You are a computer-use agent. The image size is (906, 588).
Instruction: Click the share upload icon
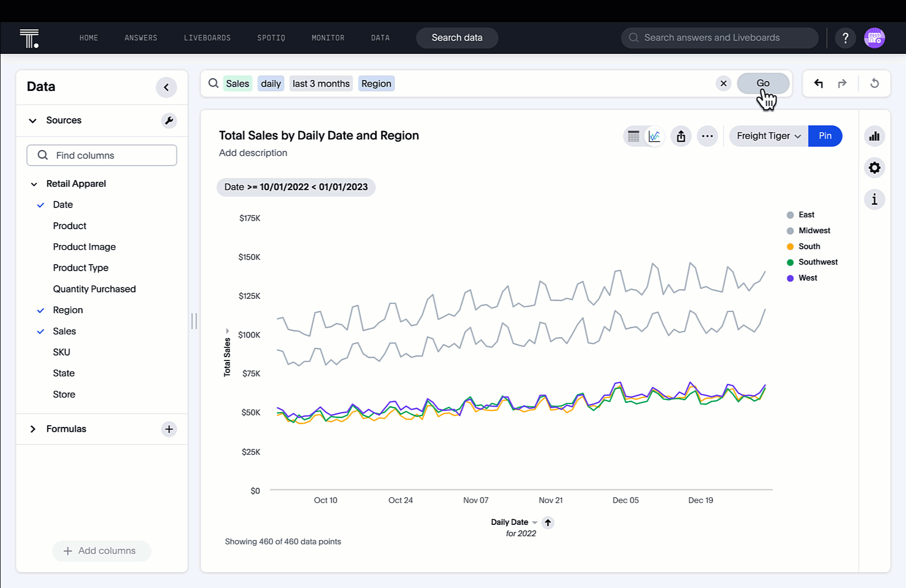point(681,136)
